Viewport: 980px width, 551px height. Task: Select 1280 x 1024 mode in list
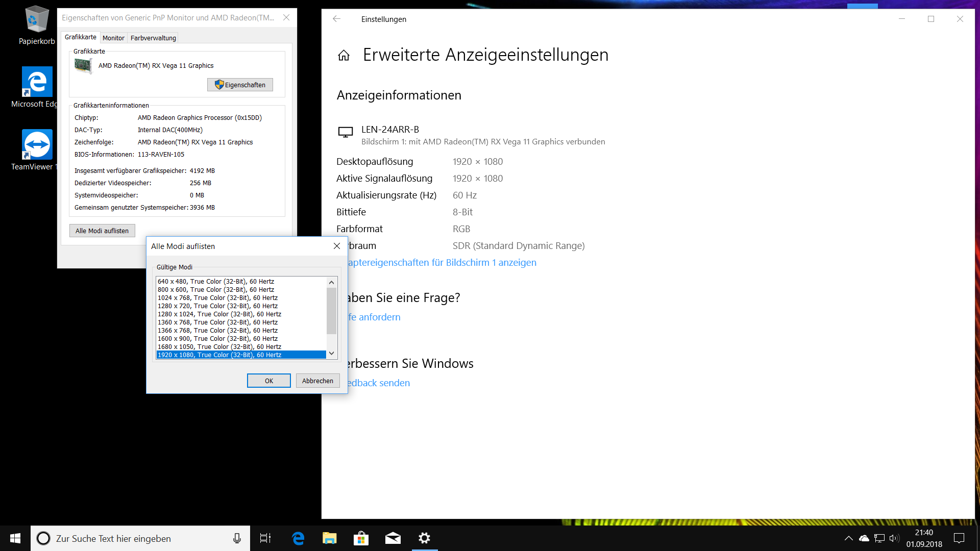coord(219,314)
